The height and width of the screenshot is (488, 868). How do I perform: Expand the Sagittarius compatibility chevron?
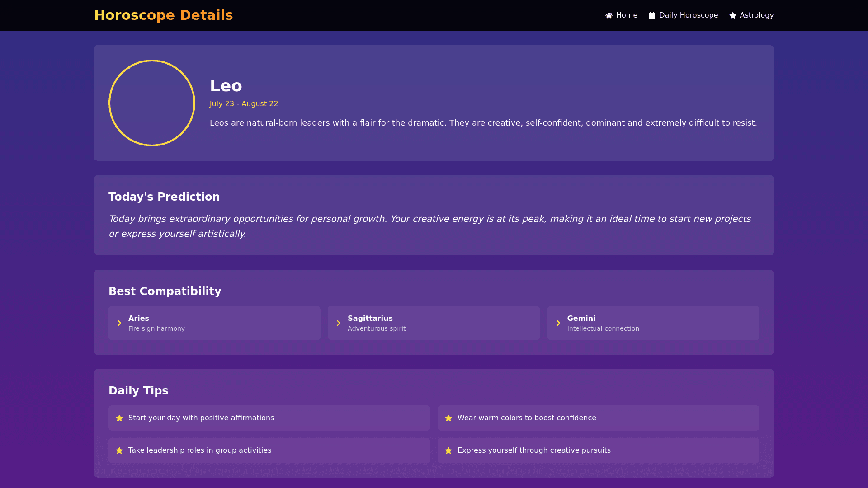(x=339, y=323)
